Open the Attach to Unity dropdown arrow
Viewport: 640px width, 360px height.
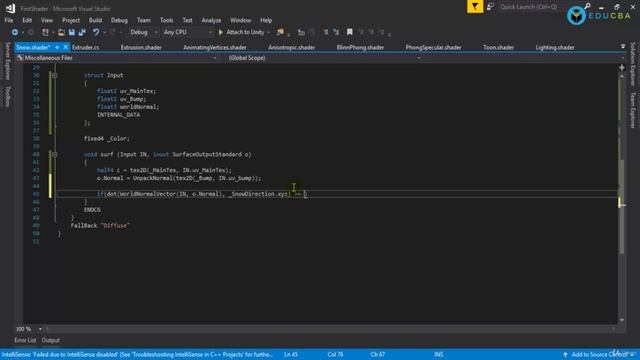tap(268, 32)
